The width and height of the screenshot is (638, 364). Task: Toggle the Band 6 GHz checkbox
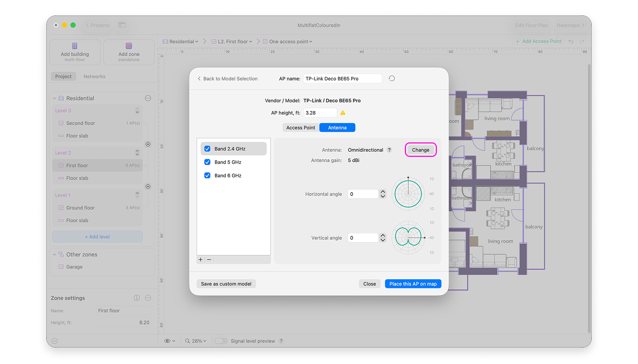207,175
